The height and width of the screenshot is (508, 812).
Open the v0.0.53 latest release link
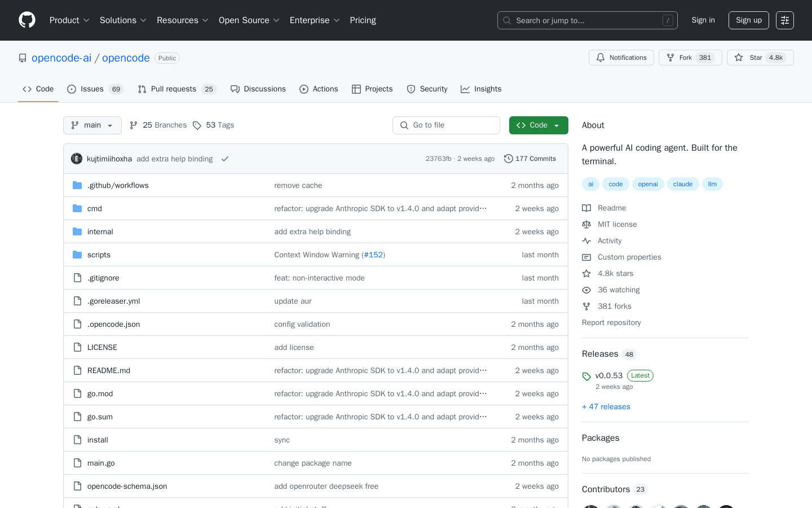point(609,375)
